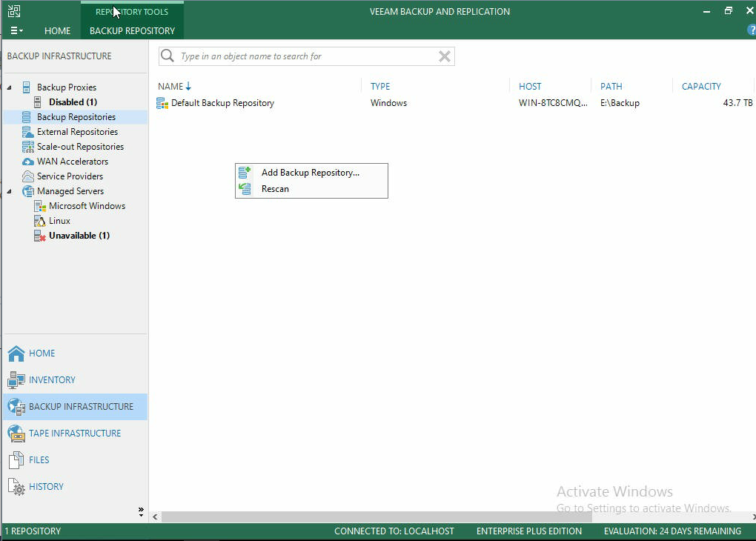Open the HOME view in navigation pane
The width and height of the screenshot is (756, 541).
tap(75, 354)
